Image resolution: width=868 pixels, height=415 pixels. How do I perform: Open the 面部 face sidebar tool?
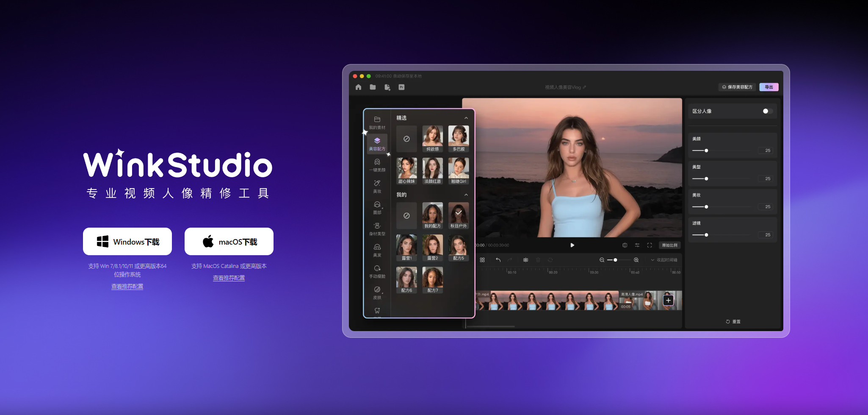point(377,208)
